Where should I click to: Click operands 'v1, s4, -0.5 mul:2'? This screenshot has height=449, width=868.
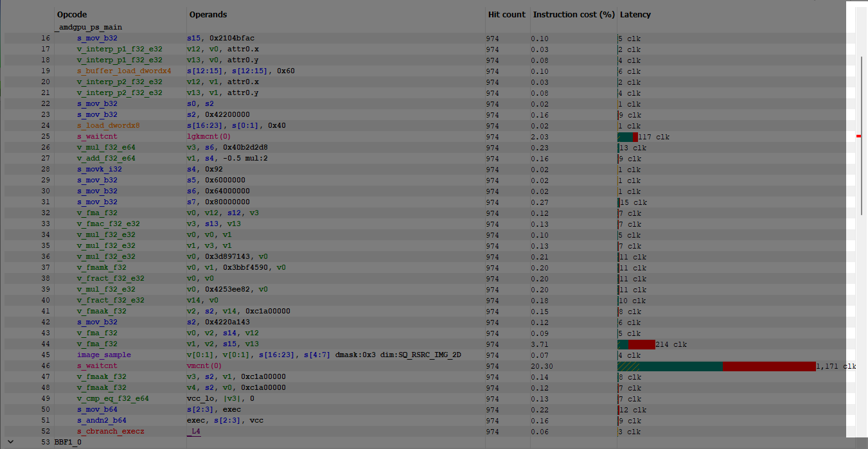coord(227,159)
